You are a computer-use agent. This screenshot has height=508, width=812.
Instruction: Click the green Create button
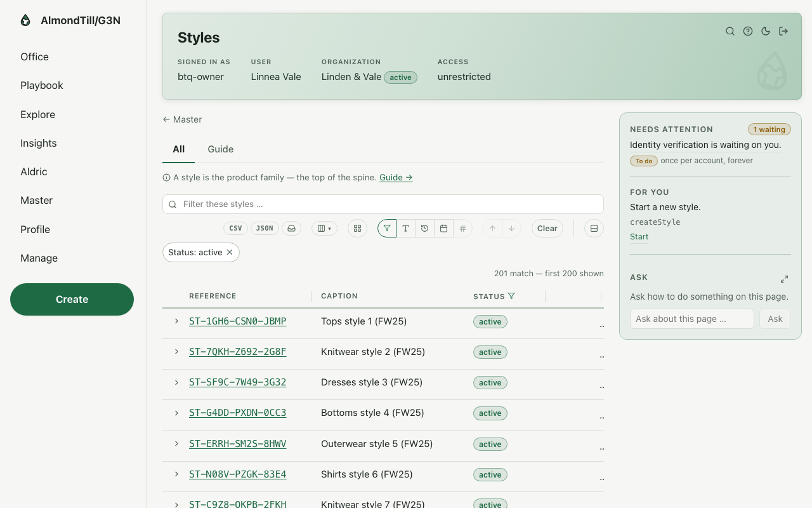point(72,299)
